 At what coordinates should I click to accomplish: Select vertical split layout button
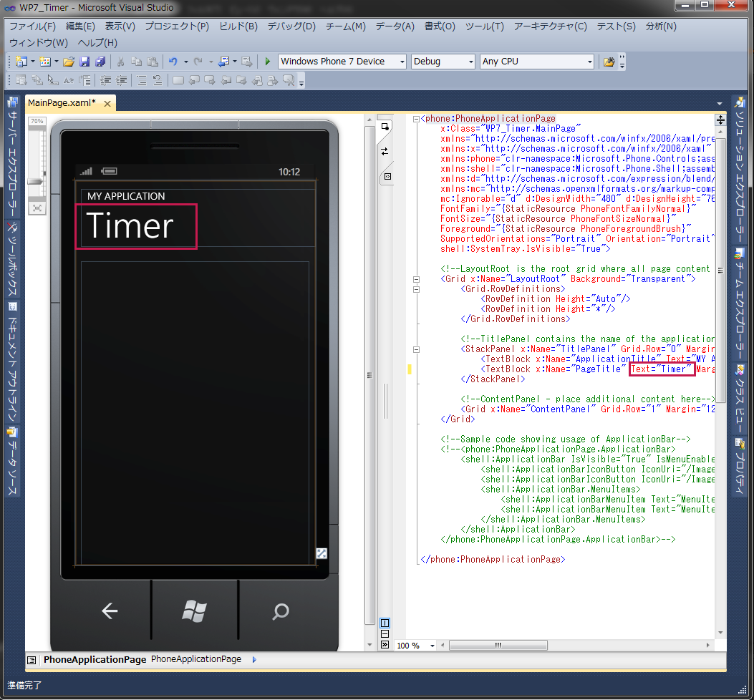pos(385,623)
